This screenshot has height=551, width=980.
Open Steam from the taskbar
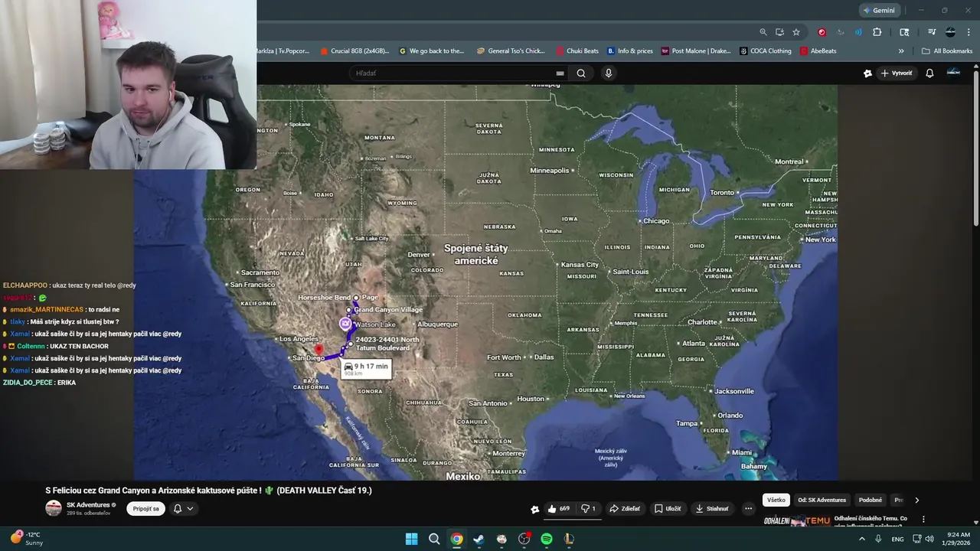click(x=479, y=539)
